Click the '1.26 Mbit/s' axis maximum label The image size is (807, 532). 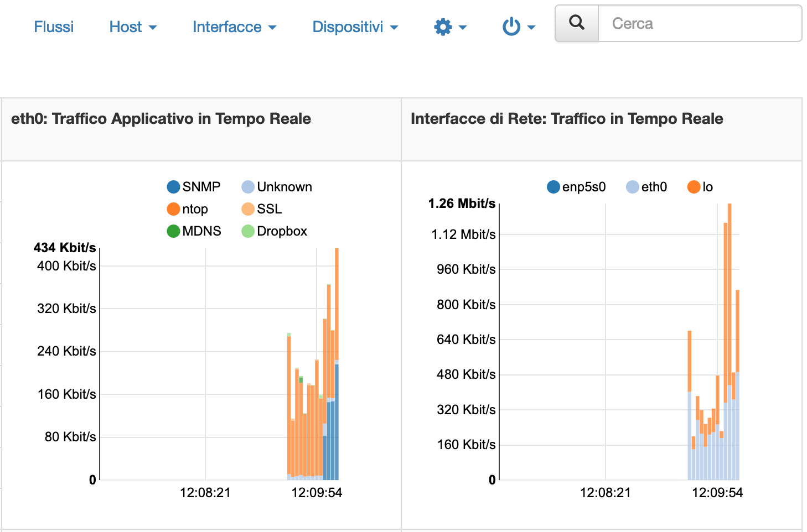(462, 204)
